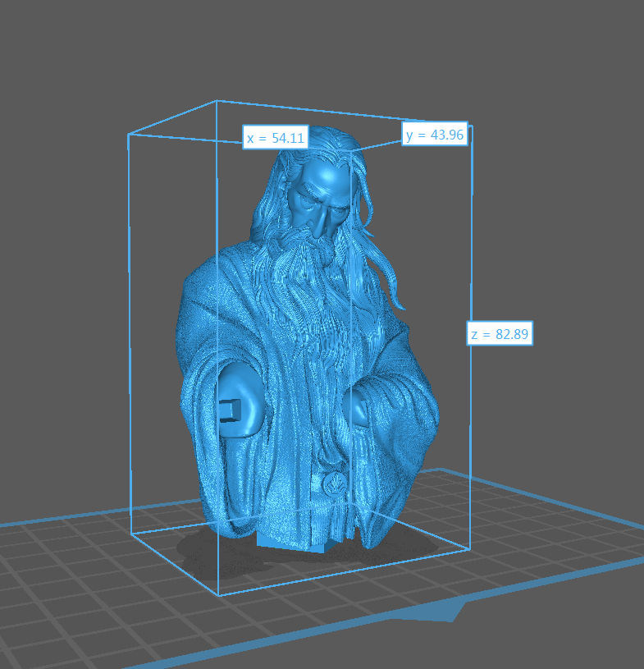Click the z = 82.89 height label
Screen dimensions: 644x669
point(500,333)
